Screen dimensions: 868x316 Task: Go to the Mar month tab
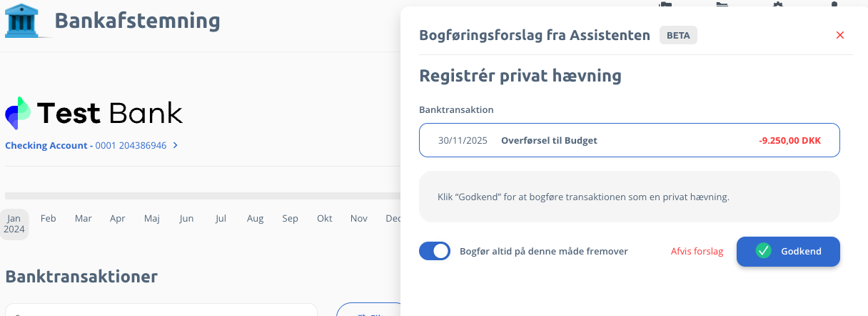[x=83, y=218]
